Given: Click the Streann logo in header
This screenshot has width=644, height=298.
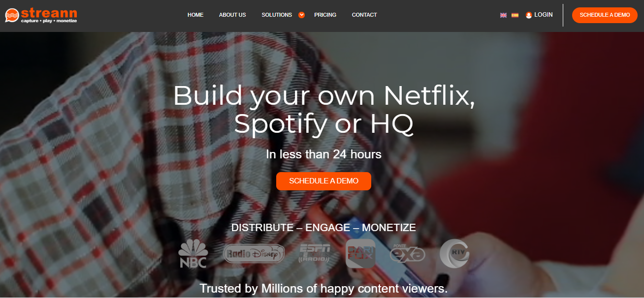Looking at the screenshot, I should coord(41,15).
